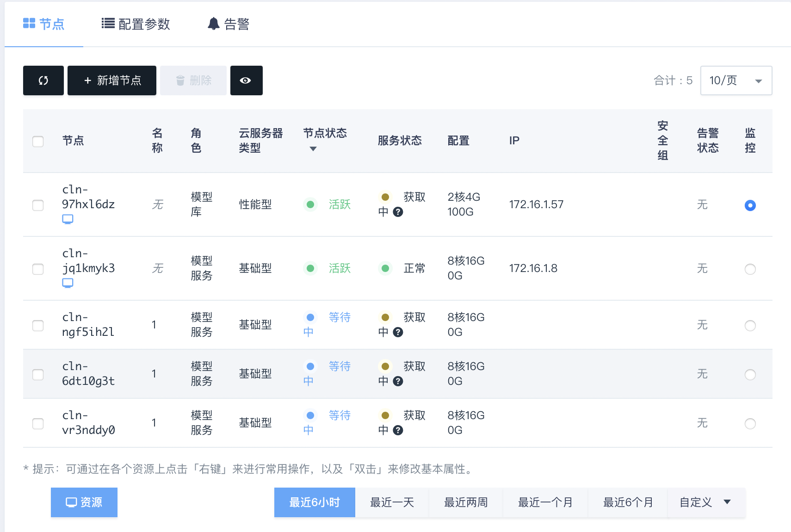Select the 最近6个月 time range
The image size is (791, 532).
point(628,502)
